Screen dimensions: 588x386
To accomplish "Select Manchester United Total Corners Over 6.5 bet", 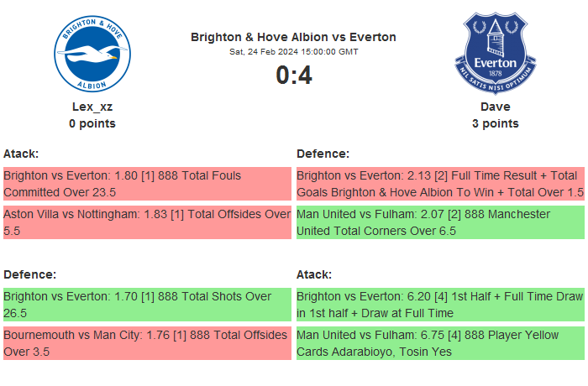I will (439, 222).
